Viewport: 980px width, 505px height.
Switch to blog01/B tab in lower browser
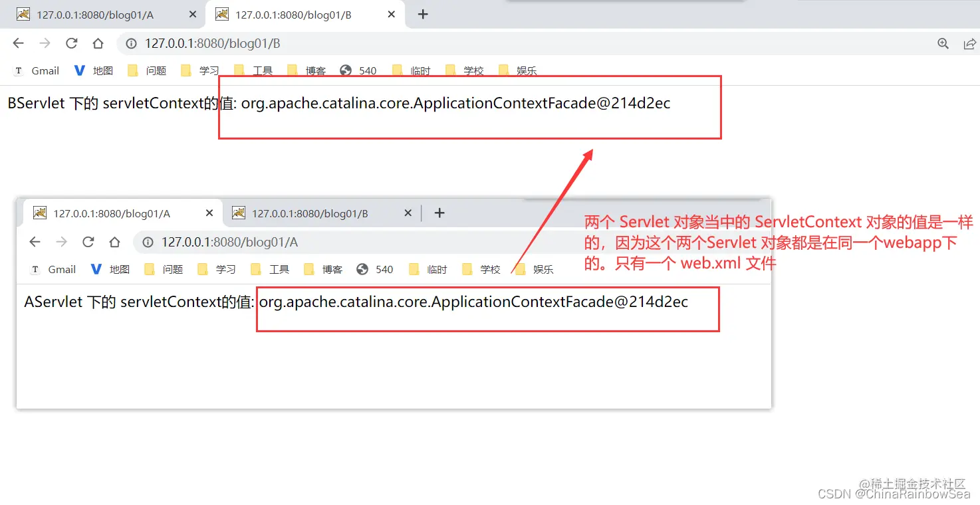[x=322, y=213]
